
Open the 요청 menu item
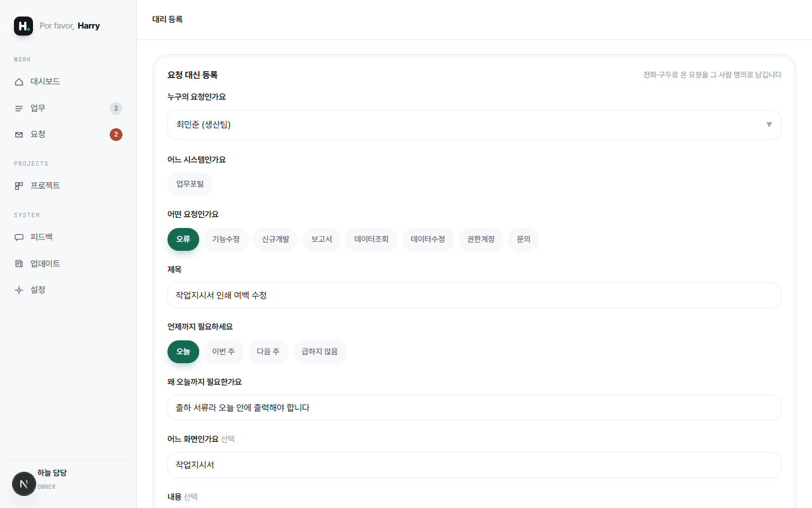pos(69,135)
